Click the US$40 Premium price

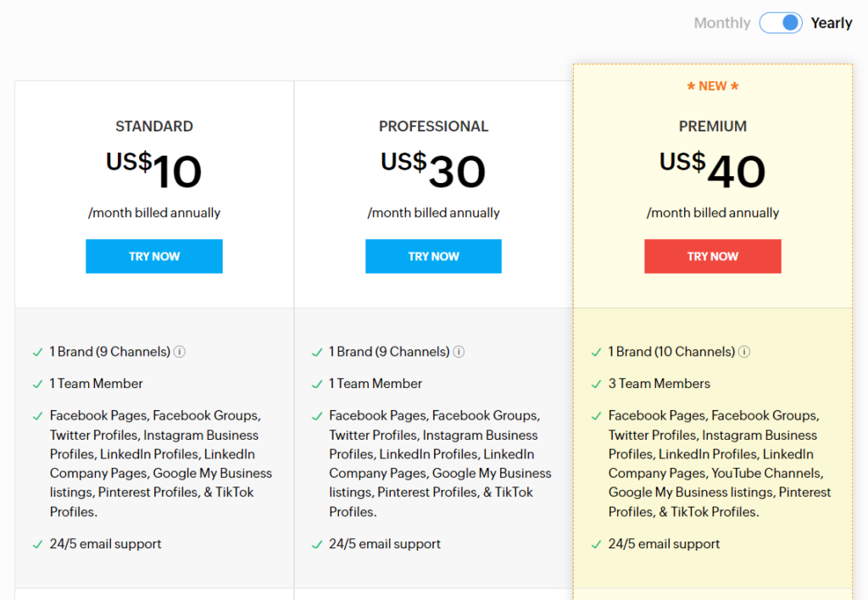point(712,169)
